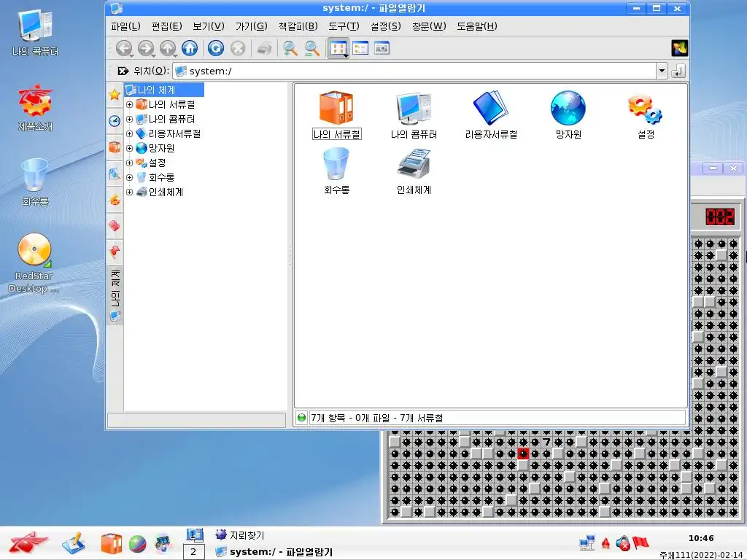
Task: Select the 나의 서류철 folder icon in main pane
Action: (336, 114)
